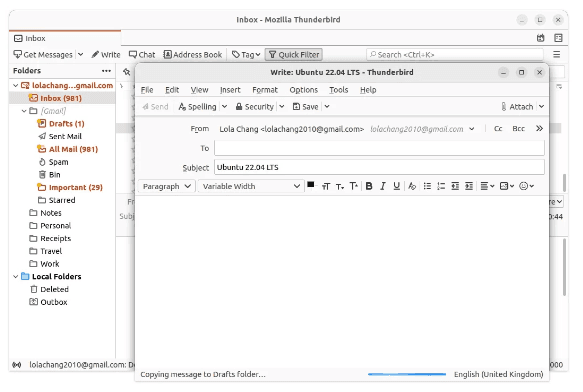Open the Paragraph style dropdown
Viewport: 583px width, 392px height.
click(166, 186)
